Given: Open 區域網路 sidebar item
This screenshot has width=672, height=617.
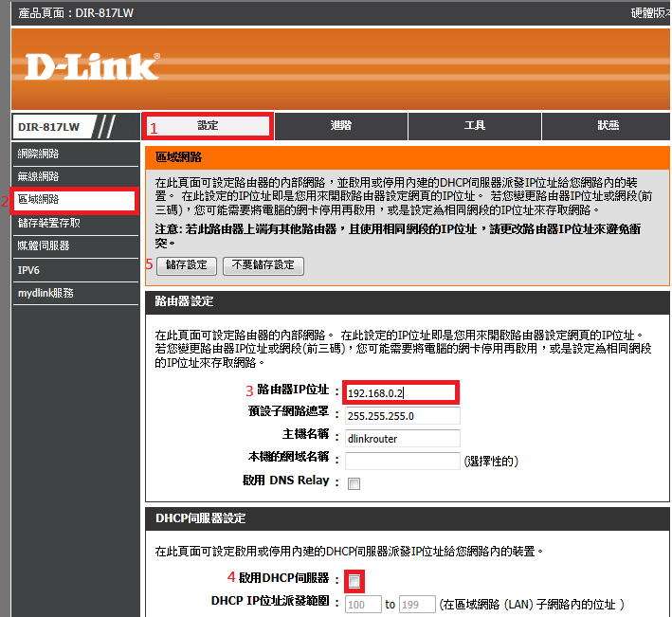Looking at the screenshot, I should [x=76, y=200].
